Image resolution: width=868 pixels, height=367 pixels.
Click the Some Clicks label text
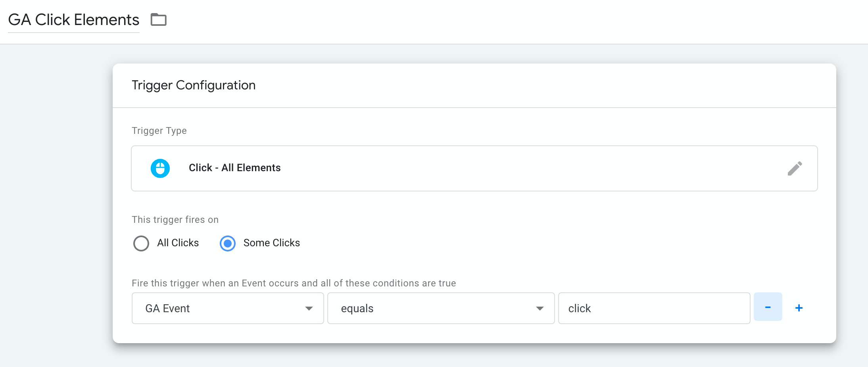pyautogui.click(x=271, y=243)
